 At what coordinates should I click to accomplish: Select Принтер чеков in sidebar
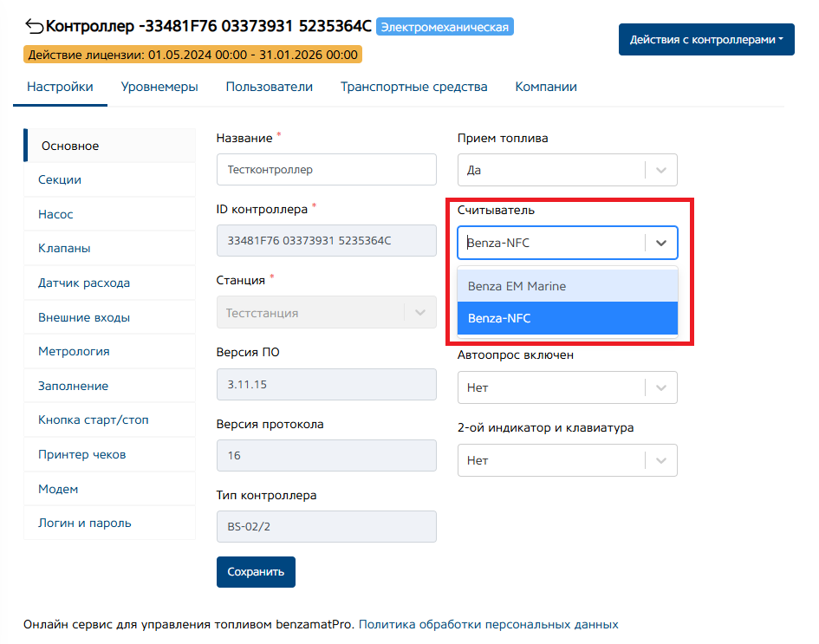point(81,454)
